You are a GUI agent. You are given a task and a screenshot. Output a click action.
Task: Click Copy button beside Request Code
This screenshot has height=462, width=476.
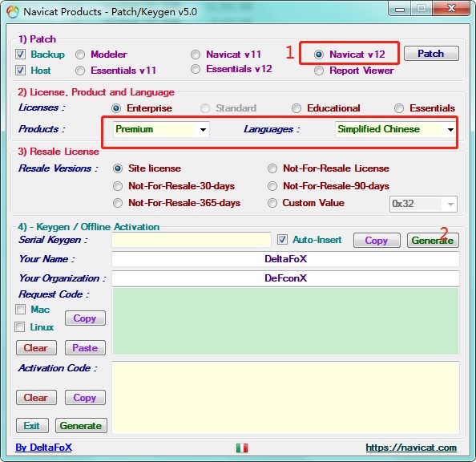[85, 318]
